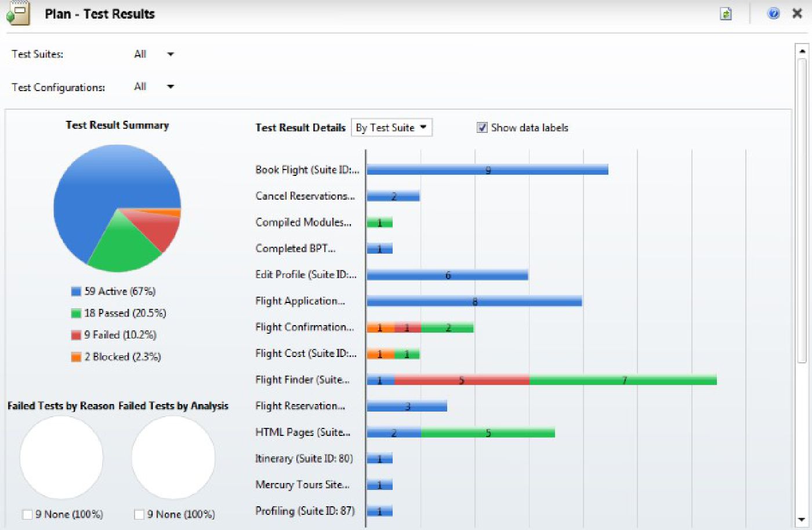Expand the By Test Suite dropdown
Screen dimensions: 812x530
tap(392, 128)
